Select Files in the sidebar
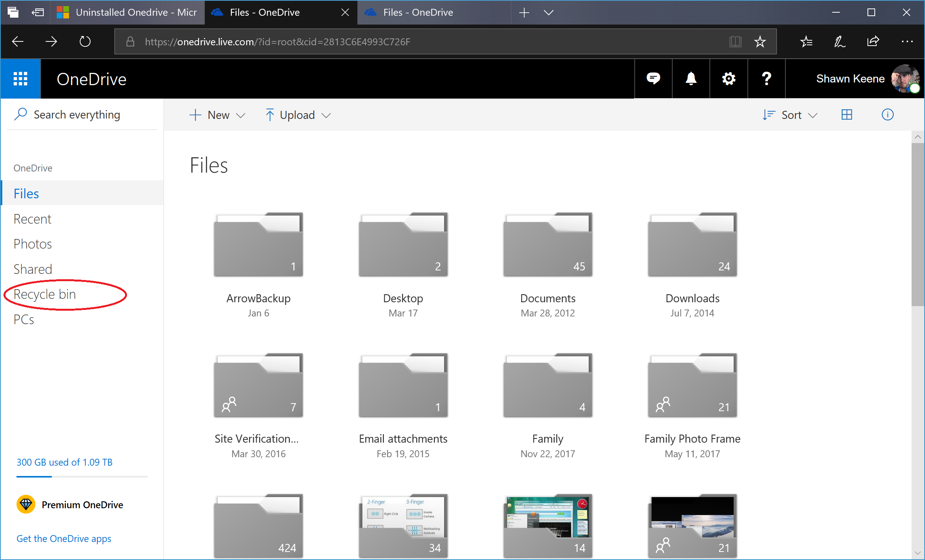 pos(82,193)
